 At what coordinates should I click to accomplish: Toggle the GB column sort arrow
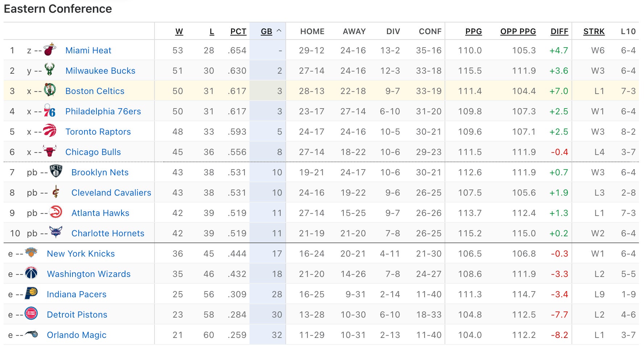[279, 31]
